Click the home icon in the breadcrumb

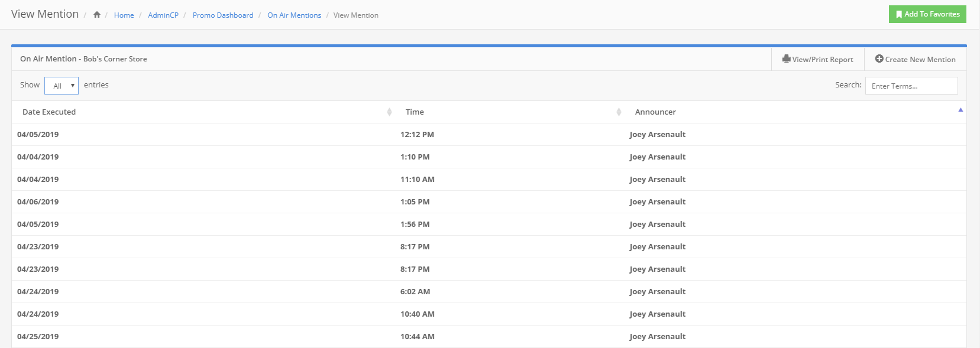pyautogui.click(x=97, y=15)
